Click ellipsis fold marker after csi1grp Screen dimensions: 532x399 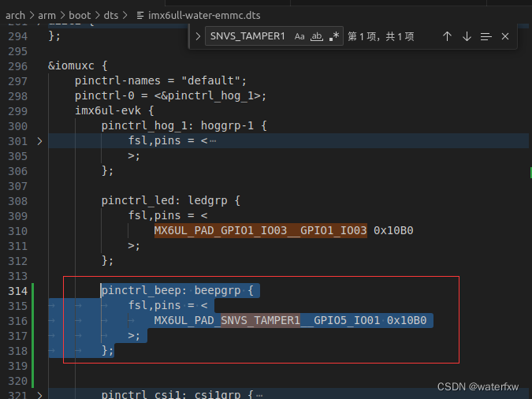[259, 395]
